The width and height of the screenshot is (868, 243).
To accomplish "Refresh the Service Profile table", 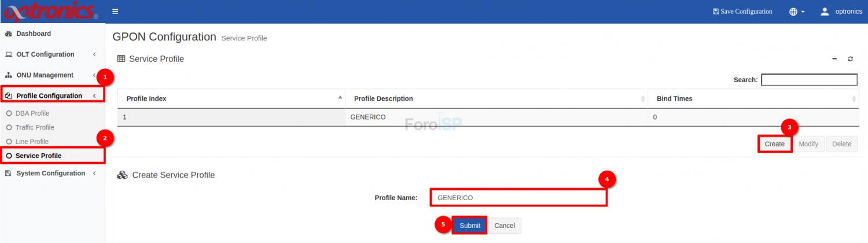I will [850, 59].
